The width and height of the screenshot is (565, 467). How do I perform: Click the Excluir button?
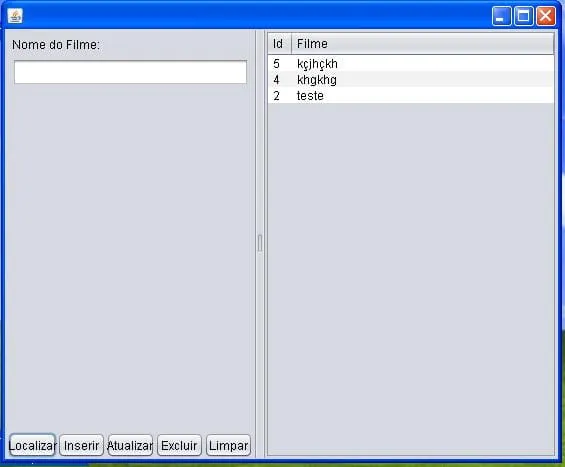(x=179, y=445)
